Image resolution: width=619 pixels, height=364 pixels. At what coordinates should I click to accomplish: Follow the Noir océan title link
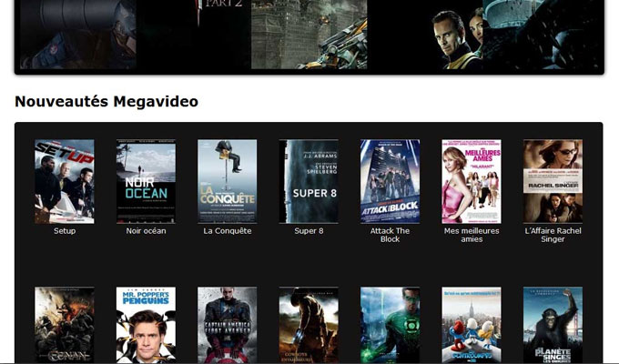click(x=146, y=231)
